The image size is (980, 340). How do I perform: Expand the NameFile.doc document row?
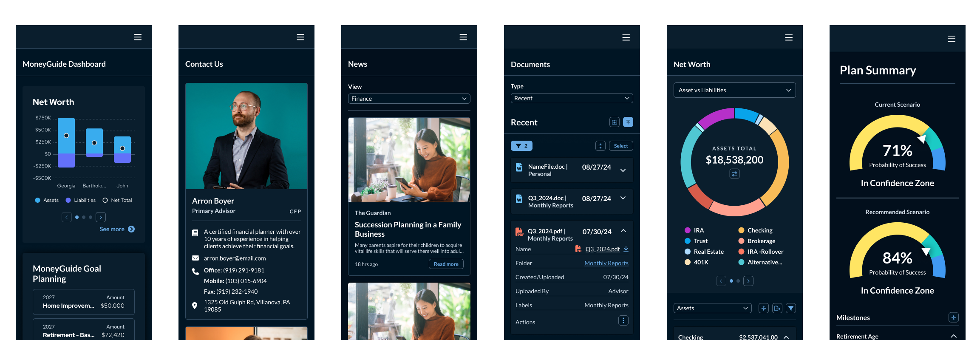point(623,170)
